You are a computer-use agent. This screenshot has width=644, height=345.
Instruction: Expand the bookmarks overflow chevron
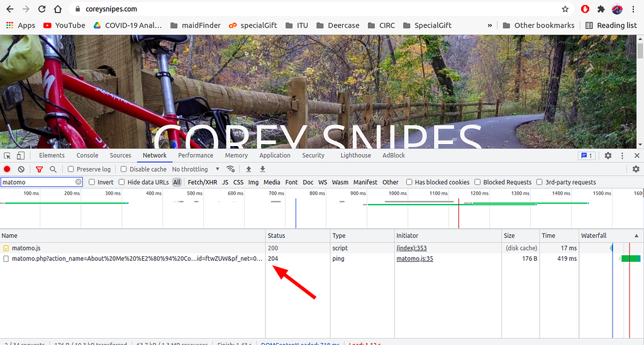[490, 25]
